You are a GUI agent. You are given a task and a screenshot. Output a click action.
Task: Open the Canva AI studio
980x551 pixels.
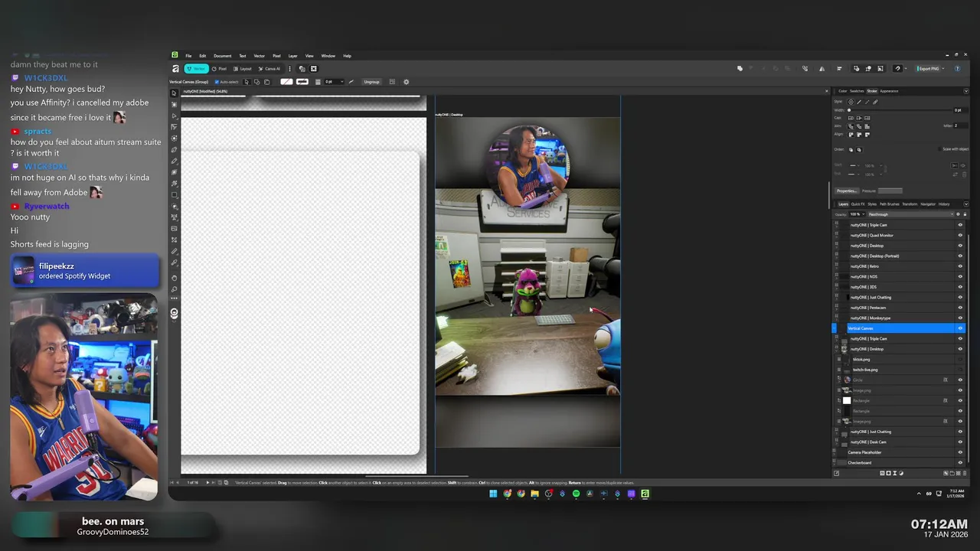pyautogui.click(x=269, y=69)
